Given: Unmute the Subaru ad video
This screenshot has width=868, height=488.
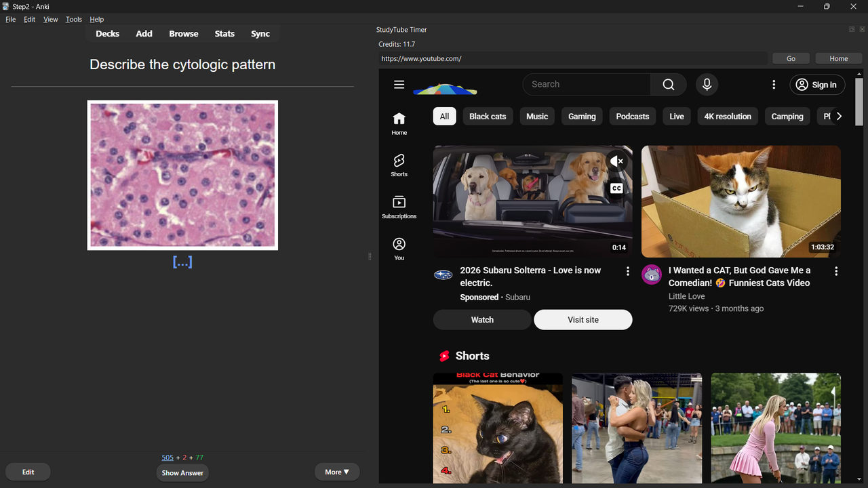Looking at the screenshot, I should point(616,161).
